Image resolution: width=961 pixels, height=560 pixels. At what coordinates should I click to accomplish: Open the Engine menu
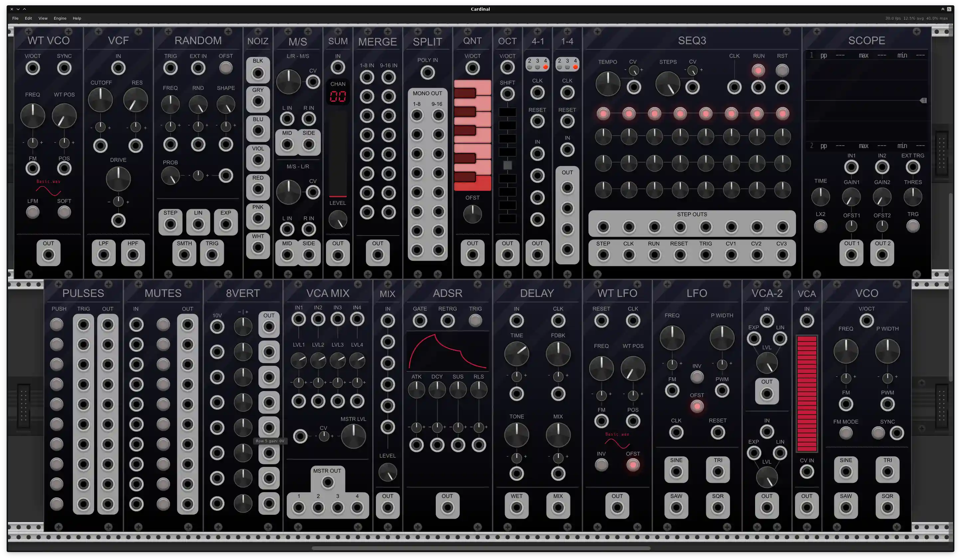click(60, 18)
